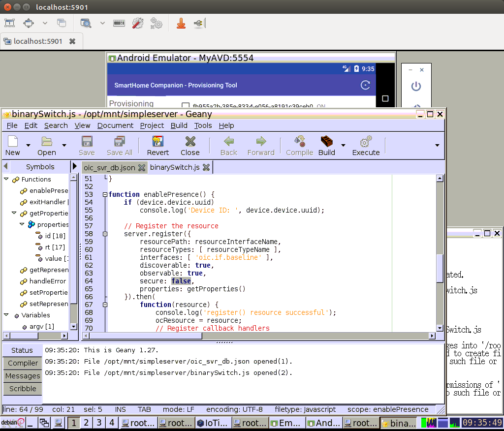This screenshot has width=504, height=431.
Task: Click the refresh icon in Provisioning Tool
Action: (365, 85)
